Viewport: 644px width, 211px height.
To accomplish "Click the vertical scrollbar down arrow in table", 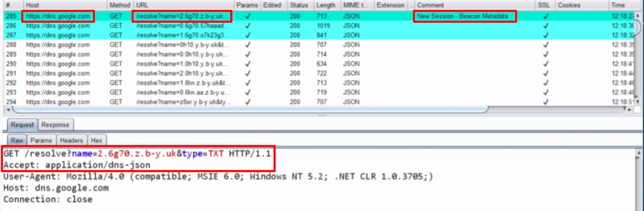I will (x=638, y=102).
